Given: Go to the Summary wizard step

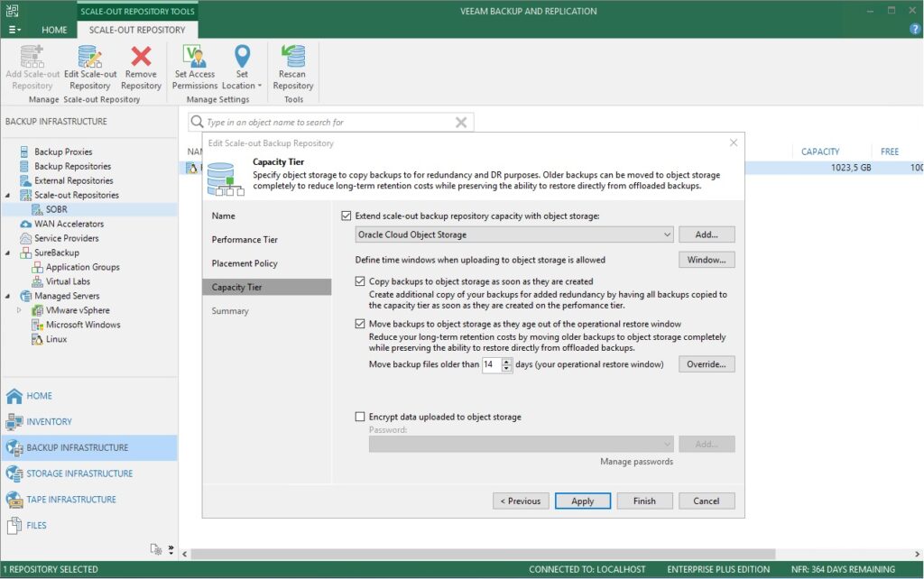Looking at the screenshot, I should click(x=230, y=311).
